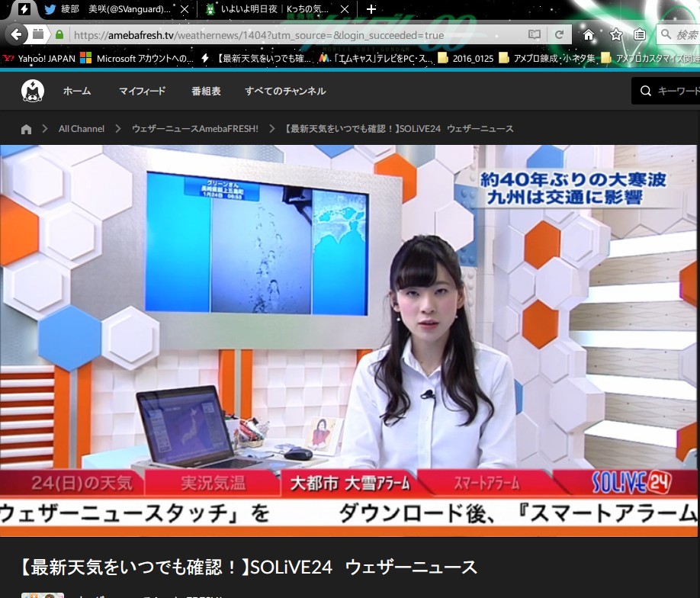700x598 pixels.
Task: Close the いよいよ明日夜 tab
Action: coord(345,9)
